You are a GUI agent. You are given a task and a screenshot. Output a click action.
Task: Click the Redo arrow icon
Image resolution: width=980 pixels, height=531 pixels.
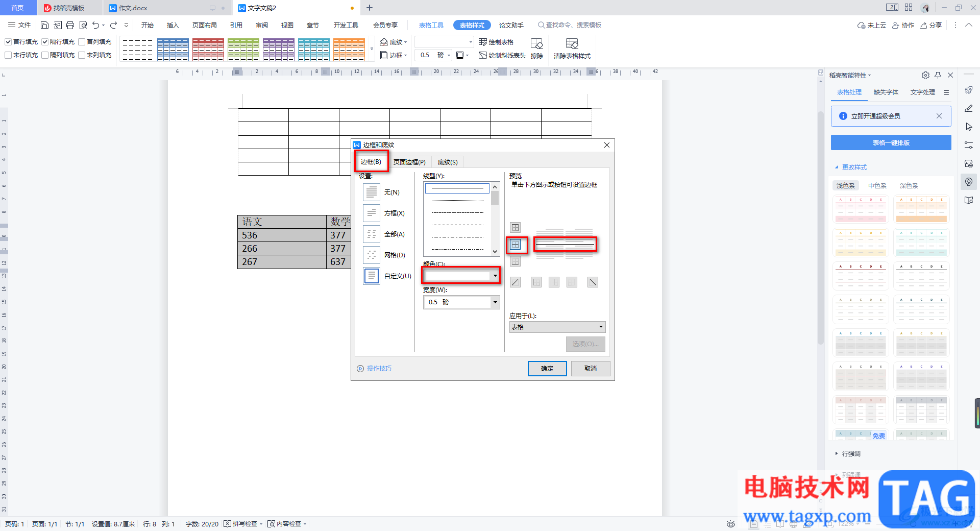pos(113,25)
